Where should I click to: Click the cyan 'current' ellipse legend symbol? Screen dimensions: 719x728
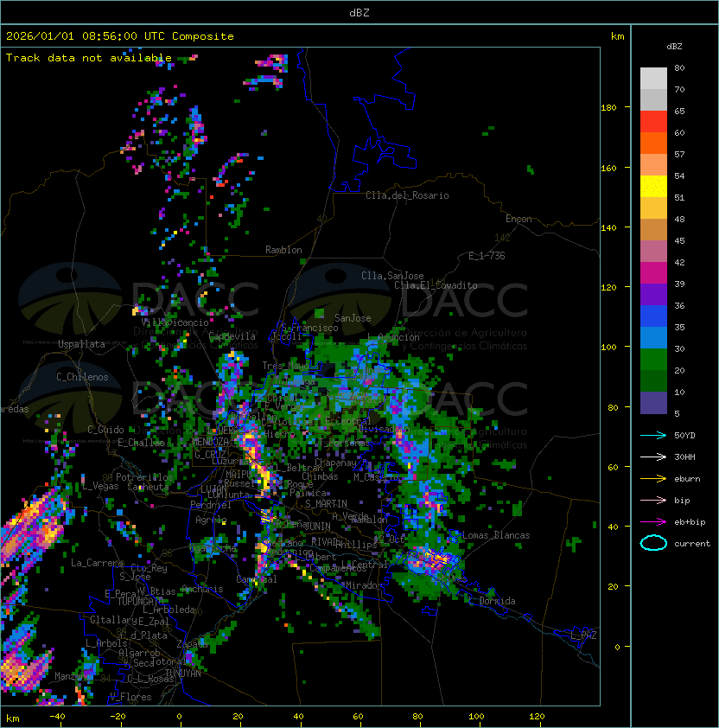pos(653,543)
